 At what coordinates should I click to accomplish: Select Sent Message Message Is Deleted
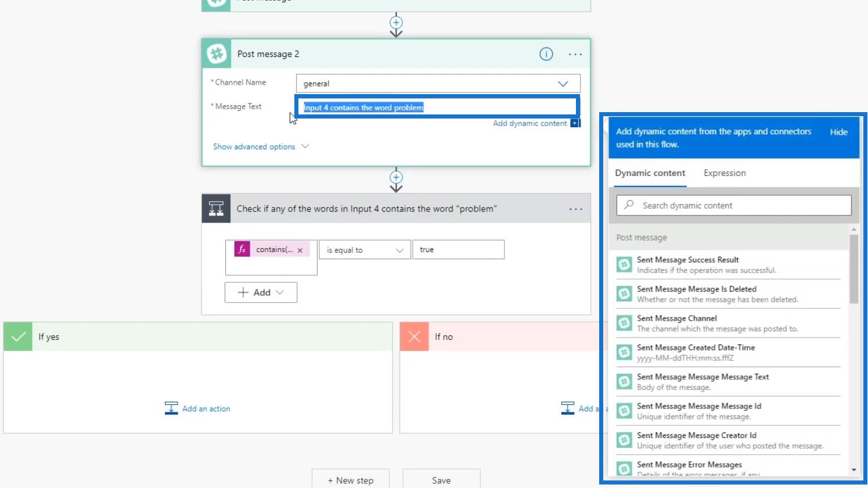point(729,294)
